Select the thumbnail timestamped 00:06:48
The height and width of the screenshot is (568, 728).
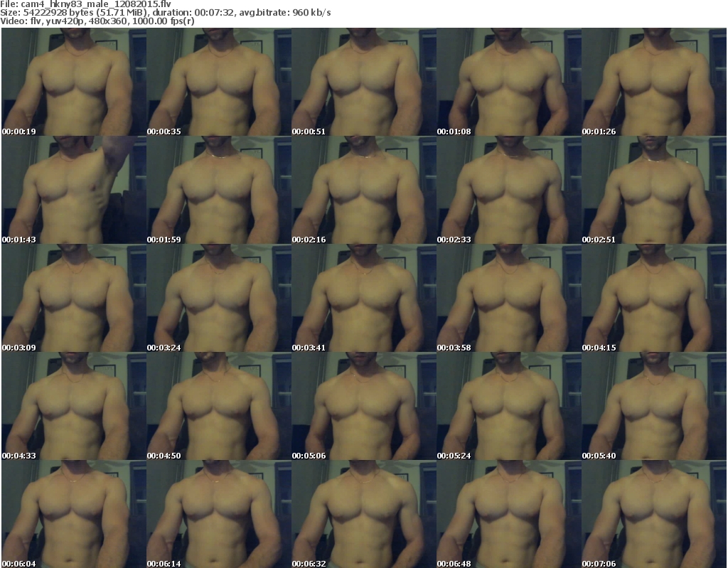coord(509,514)
